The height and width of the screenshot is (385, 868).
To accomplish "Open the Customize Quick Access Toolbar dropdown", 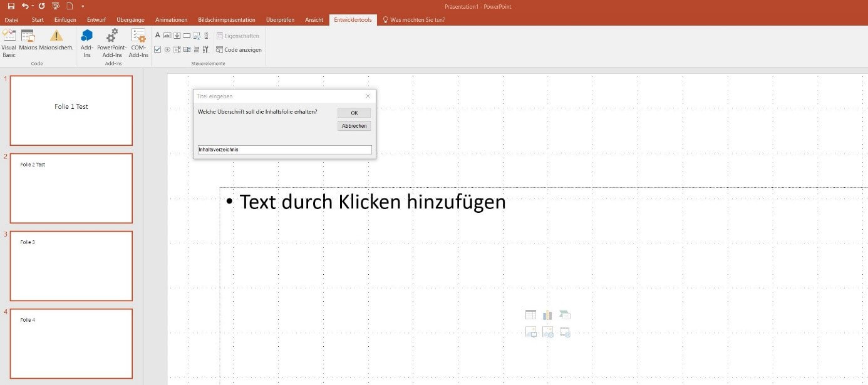I will tap(83, 6).
